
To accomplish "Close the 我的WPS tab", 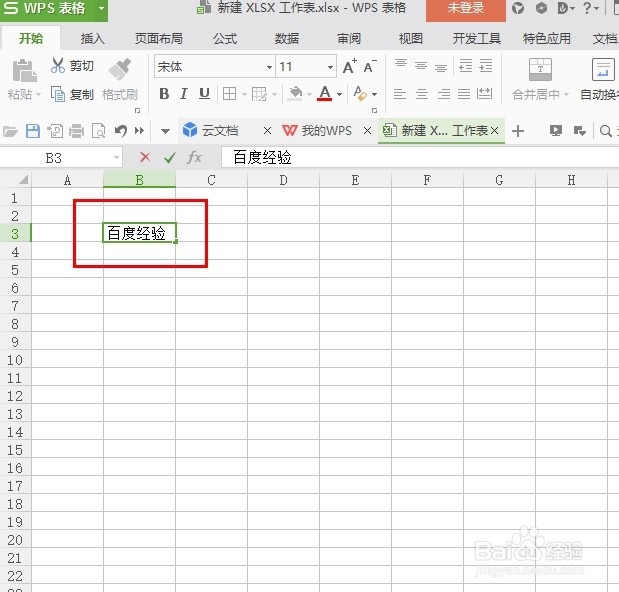I will [367, 131].
